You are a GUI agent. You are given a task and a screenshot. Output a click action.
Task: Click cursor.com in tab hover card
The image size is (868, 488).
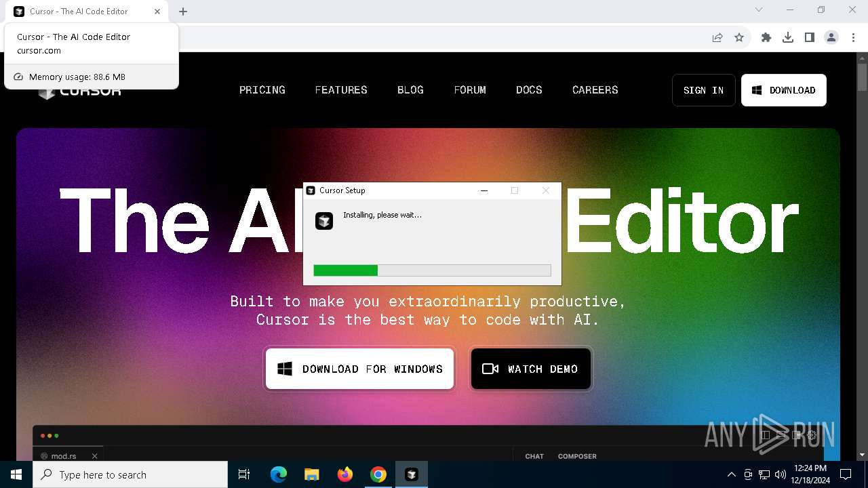pos(39,51)
